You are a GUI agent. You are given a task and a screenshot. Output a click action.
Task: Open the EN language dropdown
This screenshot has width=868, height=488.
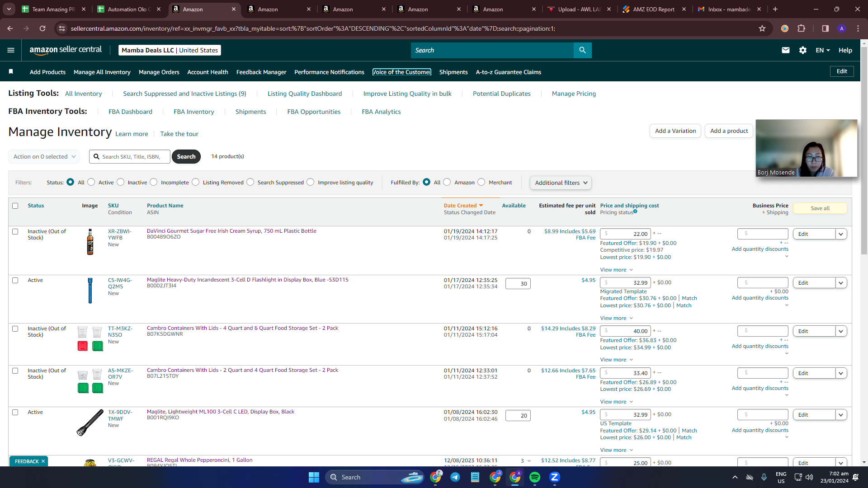pyautogui.click(x=823, y=50)
